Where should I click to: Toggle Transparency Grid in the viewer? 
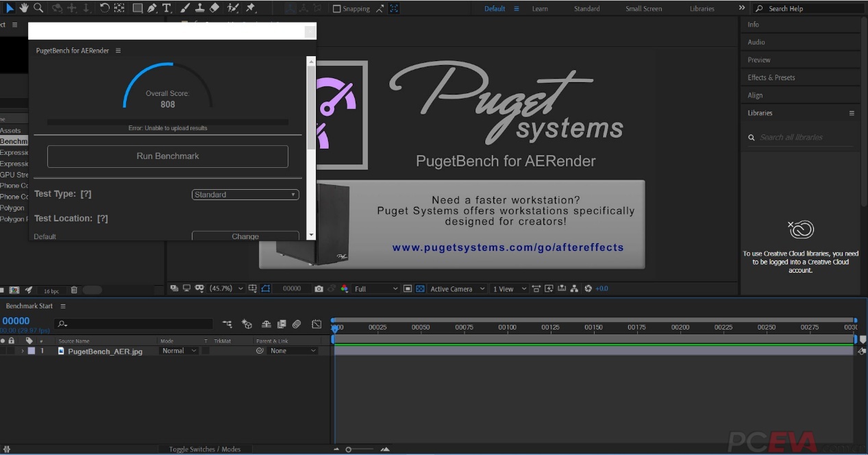coord(421,289)
